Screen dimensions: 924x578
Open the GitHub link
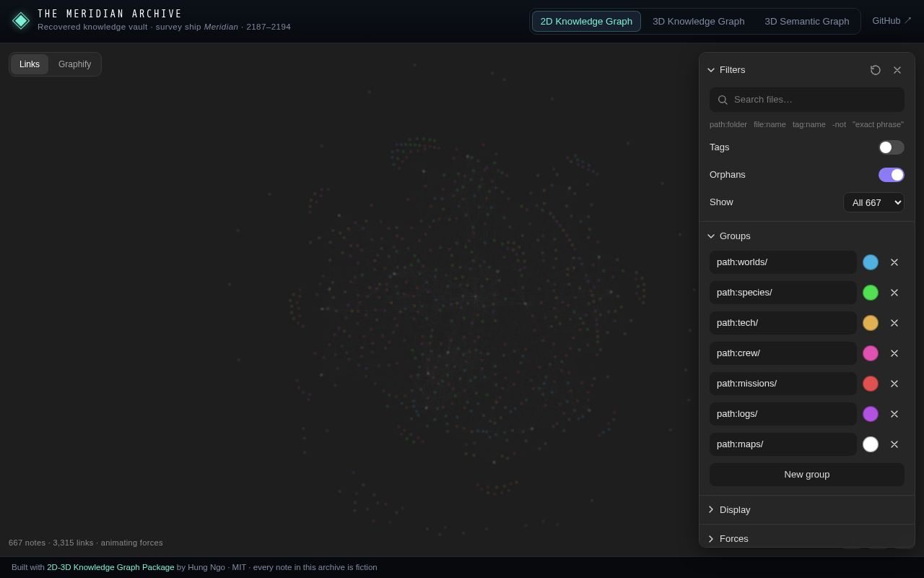click(x=892, y=21)
